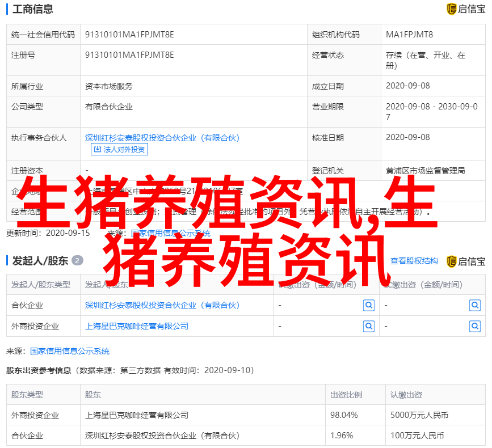This screenshot has width=492, height=448.
Task: Select 1.96% 出资比例 value
Action: [x=342, y=436]
